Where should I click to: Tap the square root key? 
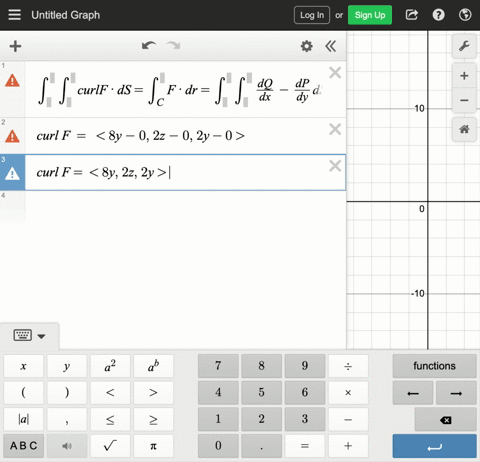(x=110, y=446)
